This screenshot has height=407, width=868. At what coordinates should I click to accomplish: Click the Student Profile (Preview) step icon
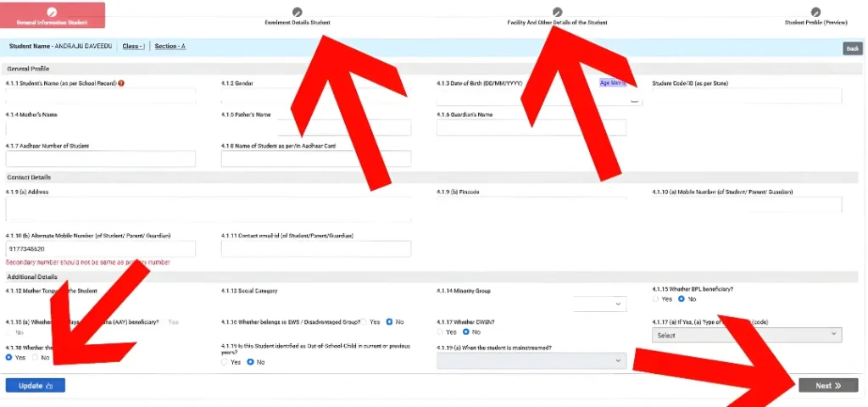tap(815, 12)
